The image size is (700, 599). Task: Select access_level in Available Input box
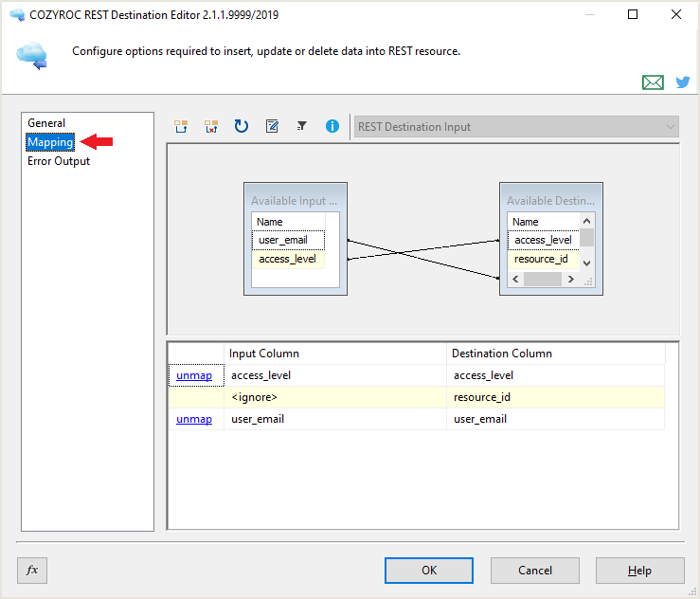(x=288, y=259)
